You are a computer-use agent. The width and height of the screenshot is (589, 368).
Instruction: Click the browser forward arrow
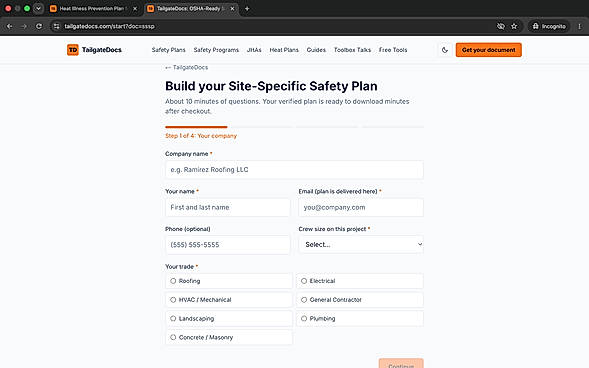point(24,26)
